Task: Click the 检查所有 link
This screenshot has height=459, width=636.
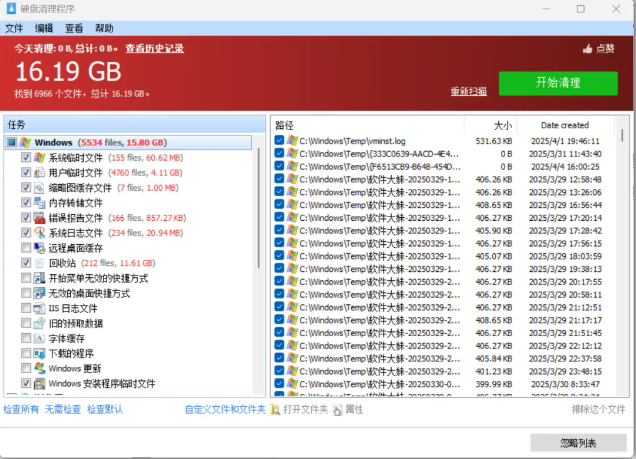Action: click(x=21, y=410)
